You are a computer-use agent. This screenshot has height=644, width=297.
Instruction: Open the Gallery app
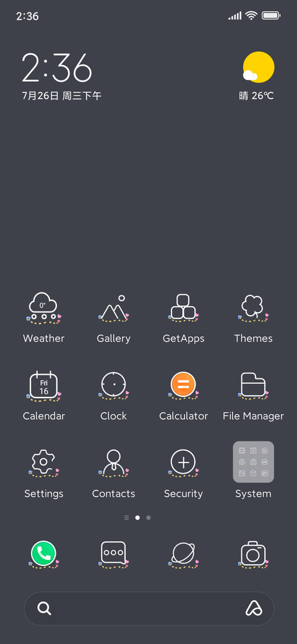coord(114,308)
